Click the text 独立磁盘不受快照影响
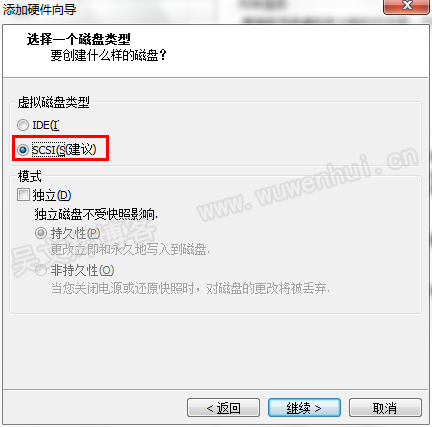Image resolution: width=432 pixels, height=427 pixels. pyautogui.click(x=96, y=214)
